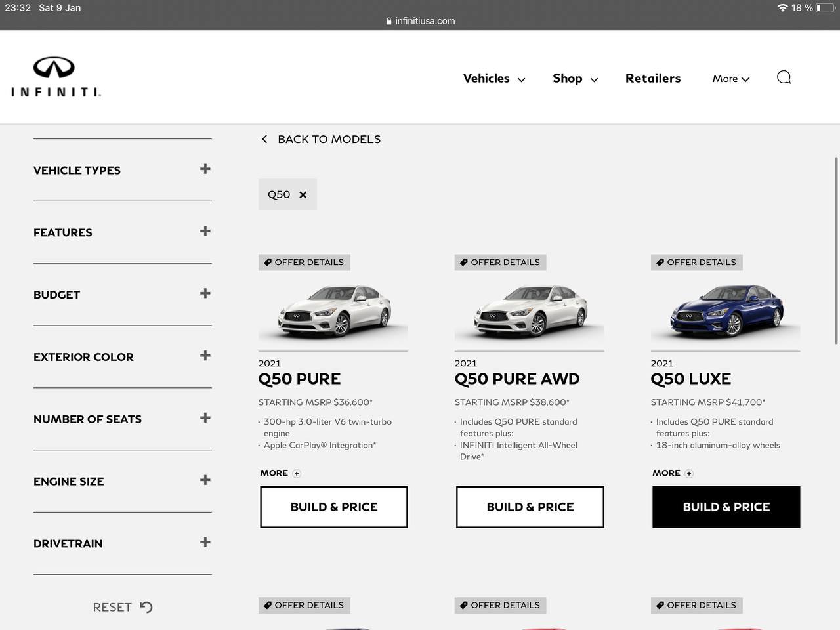Click Starting MSRP $38,600 text
Image resolution: width=840 pixels, height=630 pixels.
[512, 402]
